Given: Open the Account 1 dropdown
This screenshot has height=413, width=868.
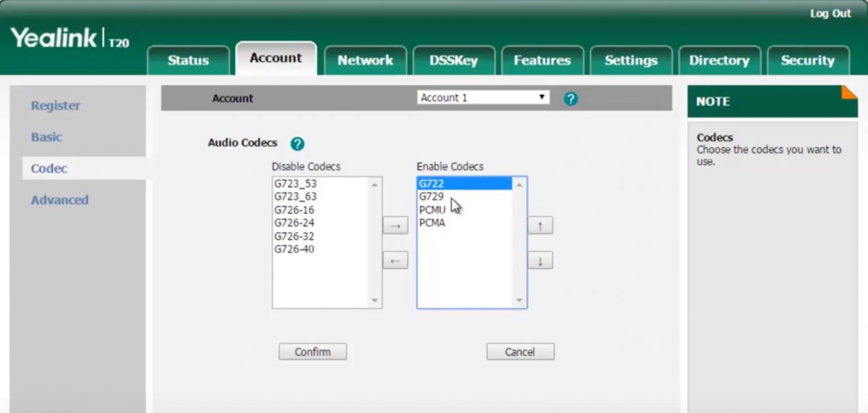Looking at the screenshot, I should point(483,98).
